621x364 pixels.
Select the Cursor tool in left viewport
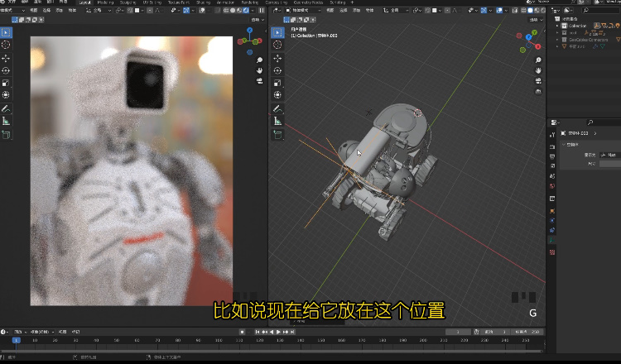(6, 45)
